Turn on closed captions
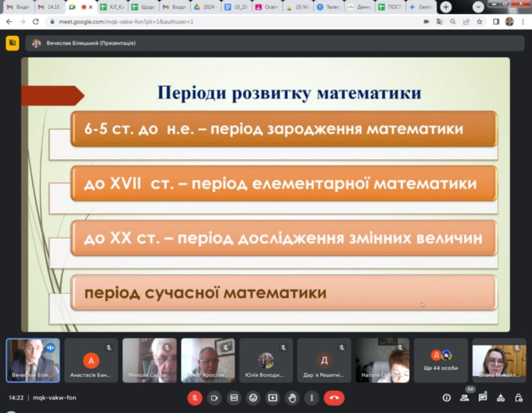Image resolution: width=532 pixels, height=413 pixels. [x=233, y=398]
